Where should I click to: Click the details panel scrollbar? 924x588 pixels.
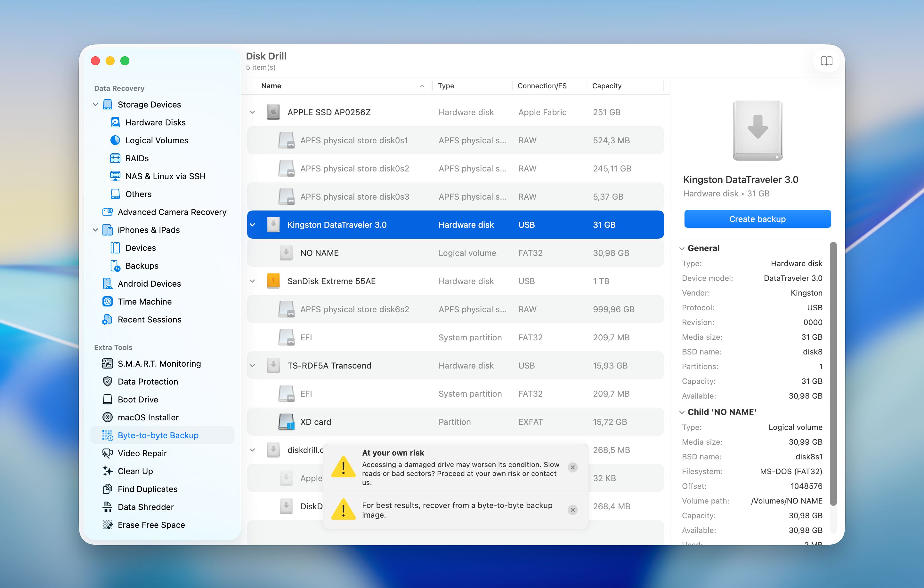833,374
